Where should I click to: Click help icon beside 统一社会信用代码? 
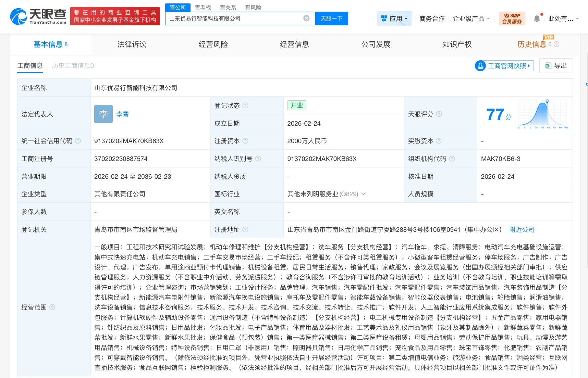(78, 141)
